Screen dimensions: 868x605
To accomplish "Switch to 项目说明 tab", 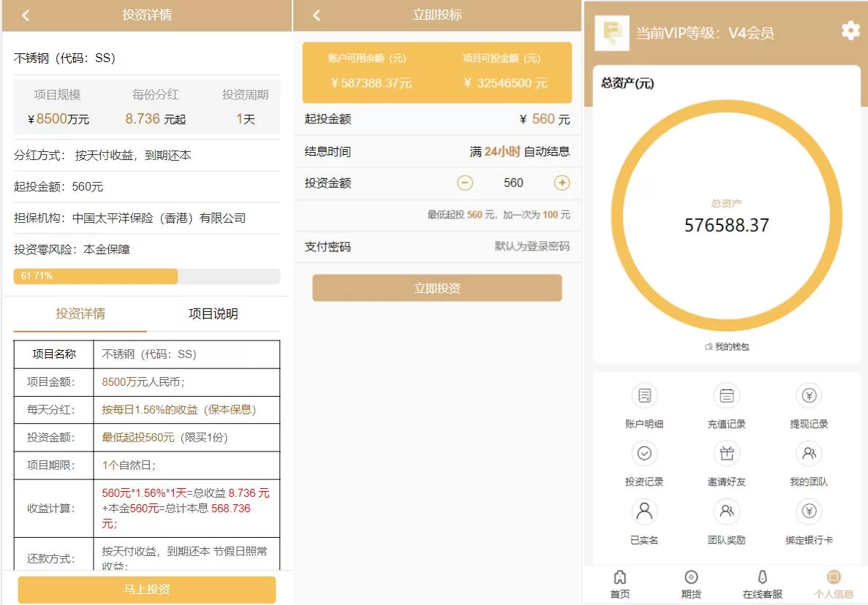I will [213, 314].
